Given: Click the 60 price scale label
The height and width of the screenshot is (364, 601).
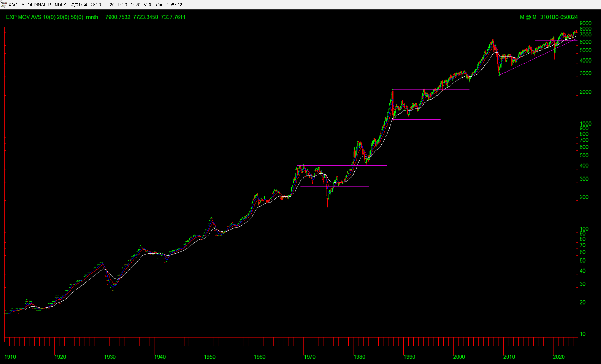Looking at the screenshot, I should coord(582,252).
